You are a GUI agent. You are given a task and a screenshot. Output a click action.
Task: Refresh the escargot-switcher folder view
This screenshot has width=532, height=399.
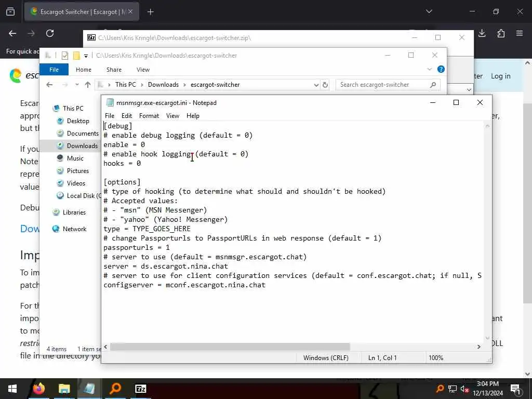pos(325,85)
